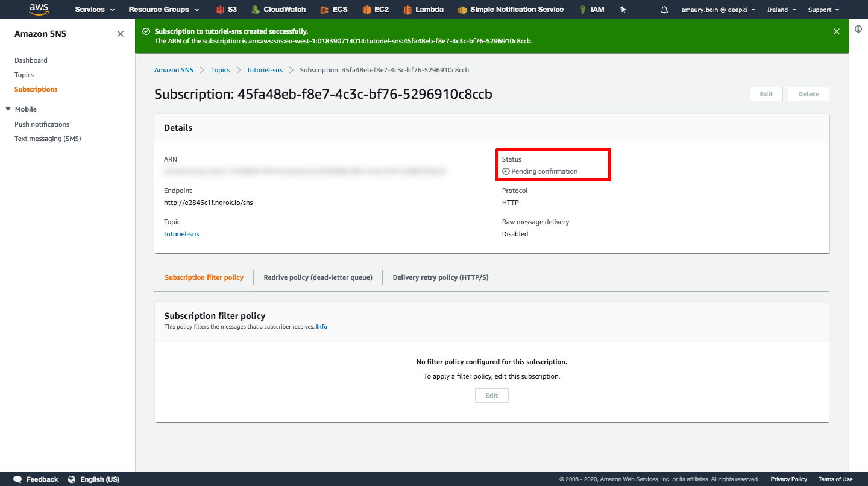The width and height of the screenshot is (868, 486).
Task: Dismiss the green success banner
Action: tap(837, 31)
